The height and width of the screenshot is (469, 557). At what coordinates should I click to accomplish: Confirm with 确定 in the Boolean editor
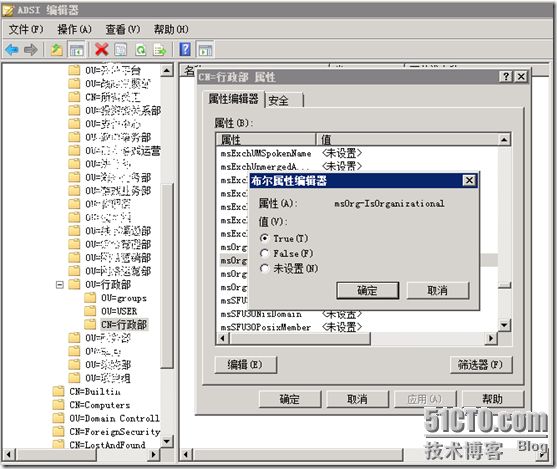[368, 290]
